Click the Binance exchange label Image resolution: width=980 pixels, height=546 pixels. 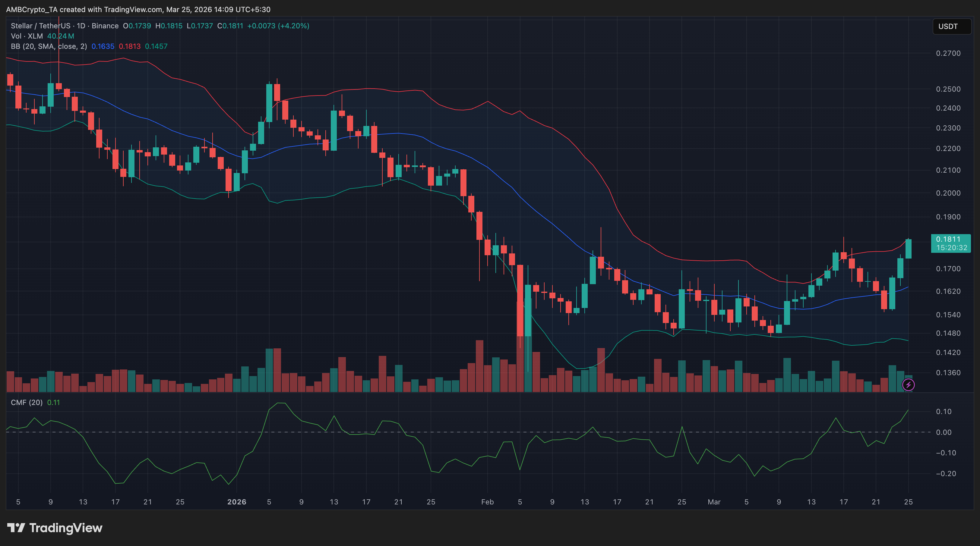105,26
